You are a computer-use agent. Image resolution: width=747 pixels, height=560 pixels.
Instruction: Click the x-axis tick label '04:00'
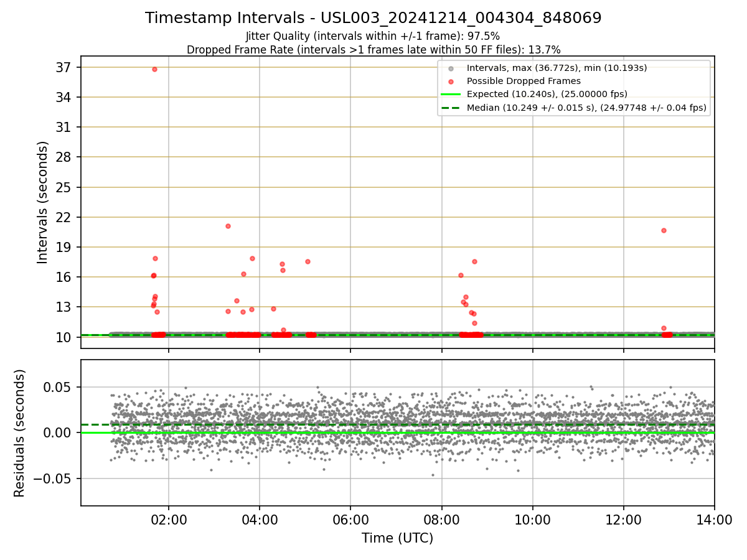point(260,520)
